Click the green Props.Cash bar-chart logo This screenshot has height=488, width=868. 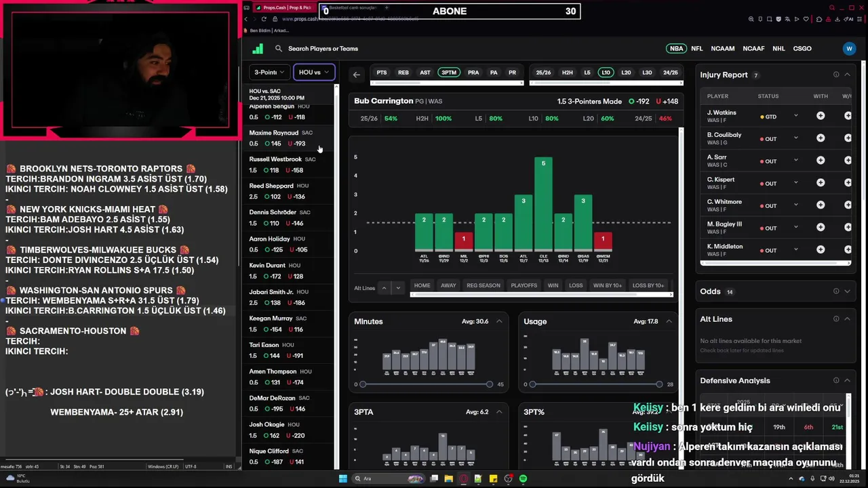pos(258,49)
